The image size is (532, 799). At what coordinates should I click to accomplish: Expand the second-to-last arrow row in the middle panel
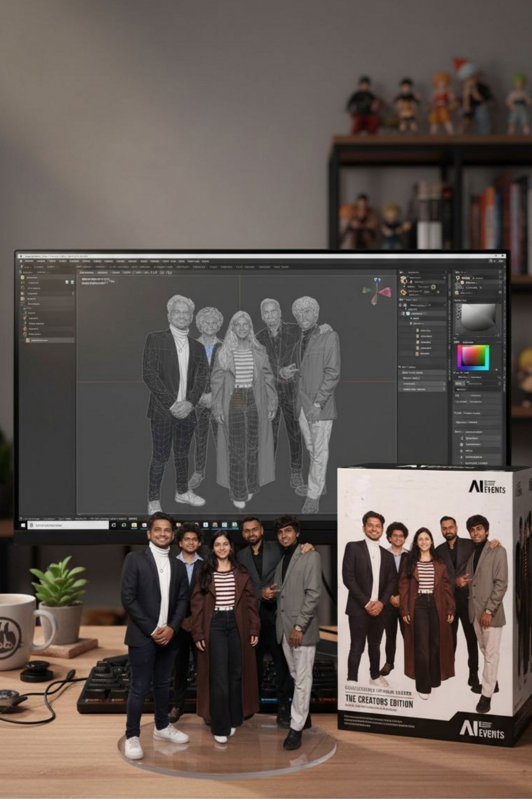tap(444, 384)
